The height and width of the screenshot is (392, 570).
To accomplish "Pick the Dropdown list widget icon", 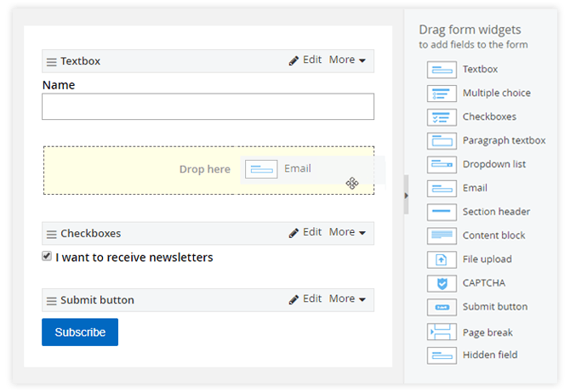I will tap(442, 164).
